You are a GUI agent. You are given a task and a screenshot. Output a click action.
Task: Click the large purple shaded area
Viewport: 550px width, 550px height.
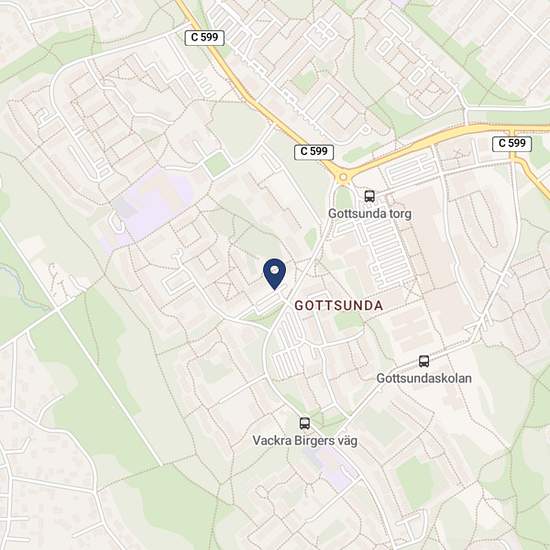click(x=154, y=203)
